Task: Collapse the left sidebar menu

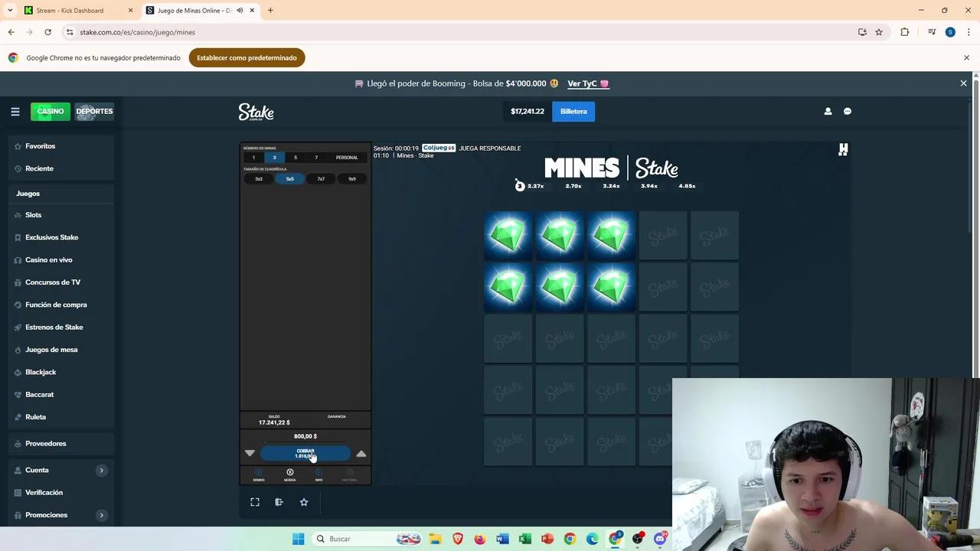Action: click(x=15, y=111)
